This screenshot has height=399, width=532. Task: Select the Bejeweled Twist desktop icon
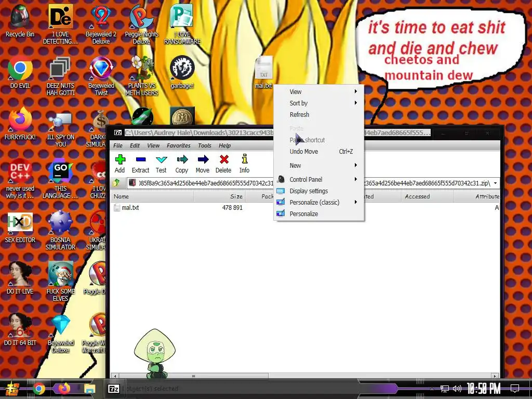(101, 76)
